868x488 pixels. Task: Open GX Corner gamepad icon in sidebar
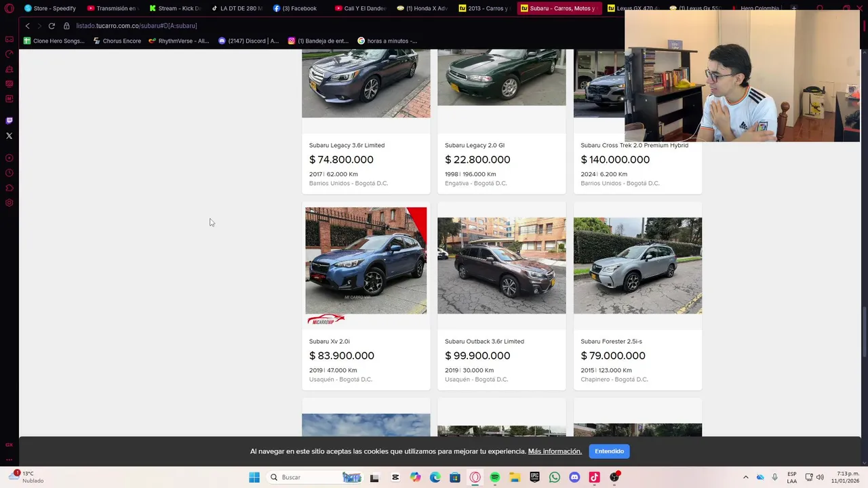click(x=9, y=39)
